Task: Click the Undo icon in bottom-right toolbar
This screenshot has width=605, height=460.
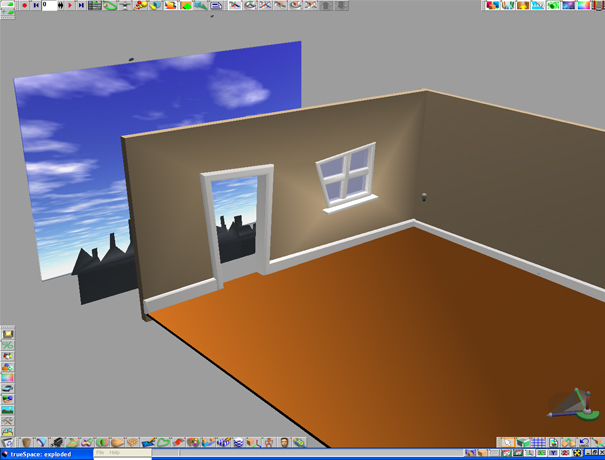Action: pyautogui.click(x=584, y=442)
